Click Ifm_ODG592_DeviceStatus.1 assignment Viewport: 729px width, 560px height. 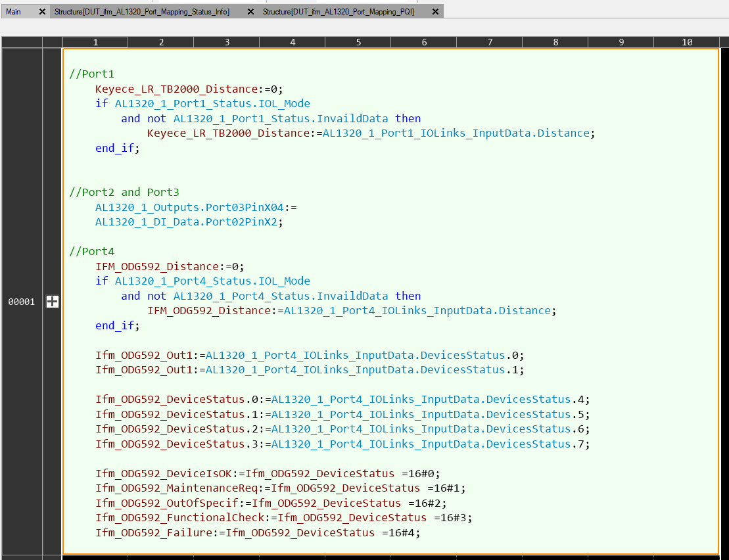(x=342, y=415)
